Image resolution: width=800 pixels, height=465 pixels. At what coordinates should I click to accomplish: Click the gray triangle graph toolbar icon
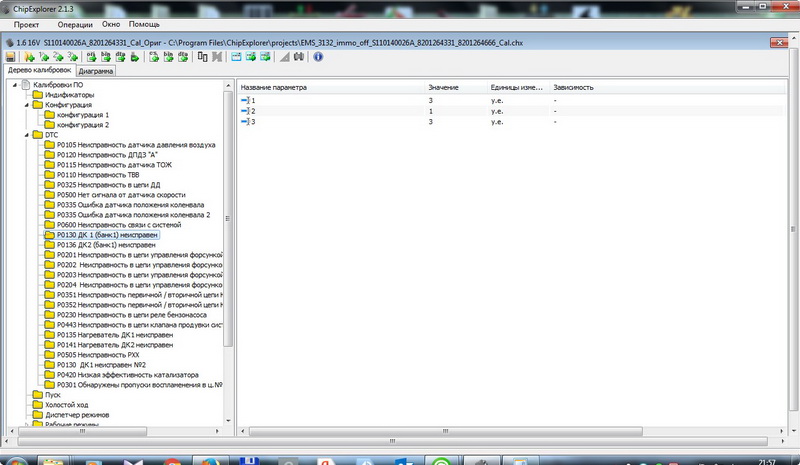click(x=285, y=57)
